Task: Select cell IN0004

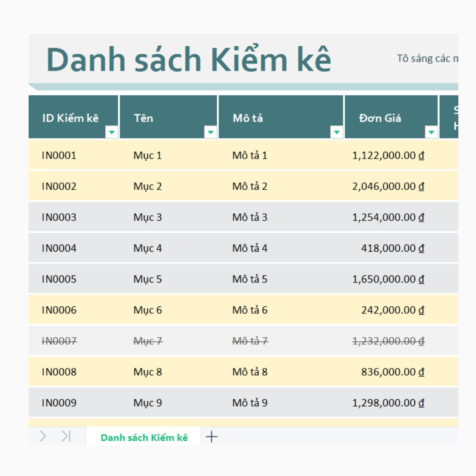Action: click(73, 248)
